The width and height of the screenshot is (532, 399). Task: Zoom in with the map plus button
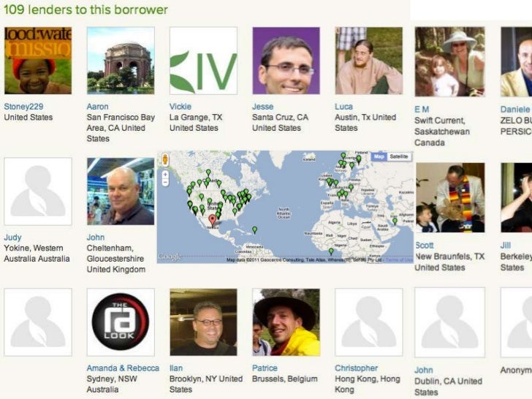point(165,175)
